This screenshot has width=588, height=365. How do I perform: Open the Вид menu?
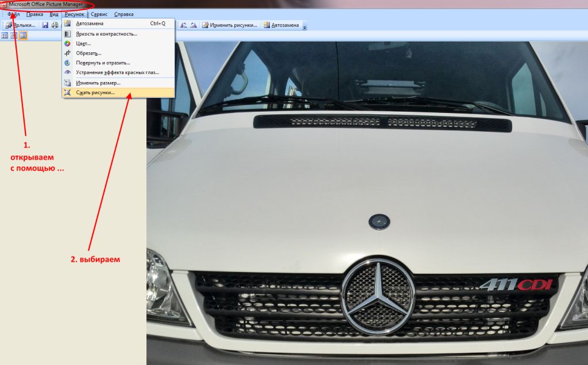click(x=54, y=14)
